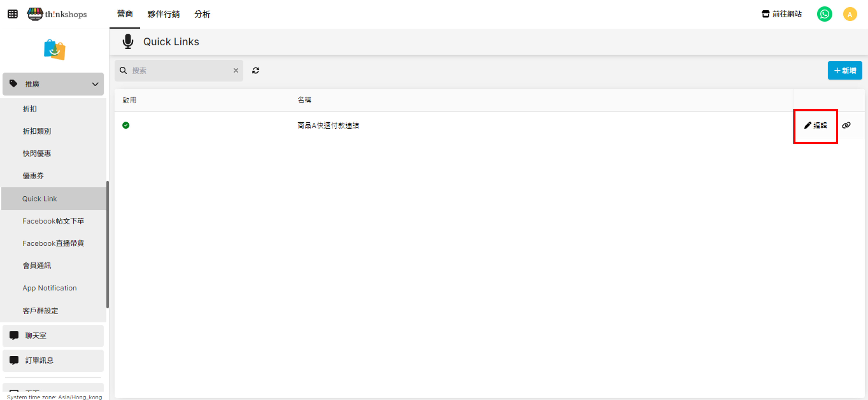Click the refresh list icon
The width and height of the screenshot is (868, 400).
pyautogui.click(x=255, y=71)
